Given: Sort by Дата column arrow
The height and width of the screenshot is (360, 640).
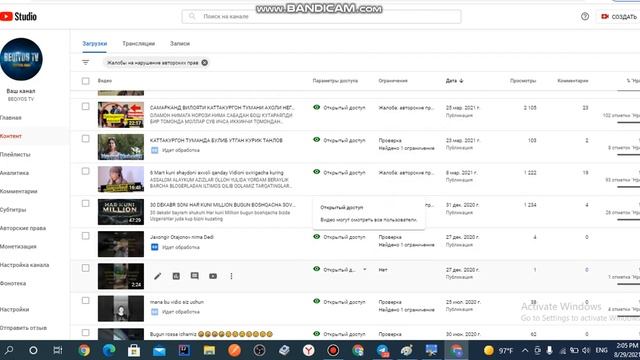Looking at the screenshot, I should pos(461,81).
